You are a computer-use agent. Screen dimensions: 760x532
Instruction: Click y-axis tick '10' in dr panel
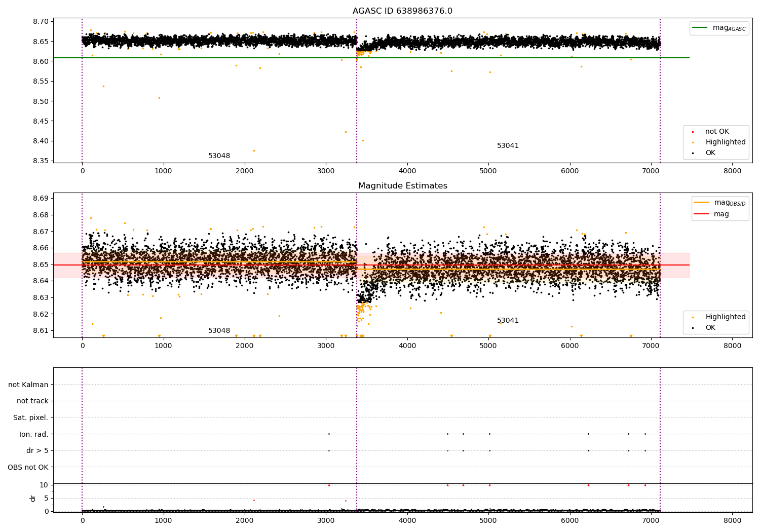[x=44, y=485]
